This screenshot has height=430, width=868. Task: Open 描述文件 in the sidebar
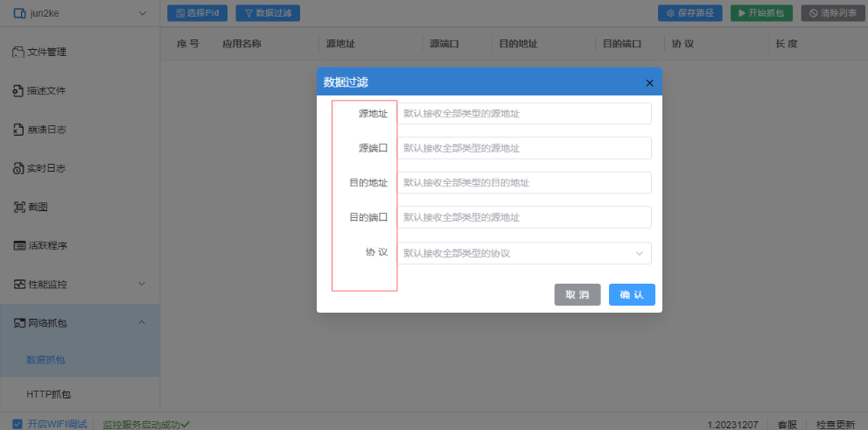[80, 91]
